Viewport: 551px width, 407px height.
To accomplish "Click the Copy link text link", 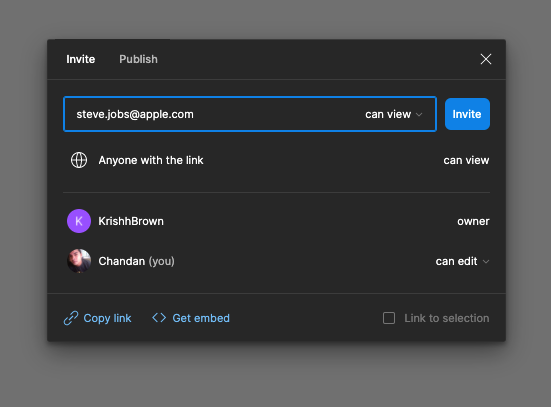I will pos(107,318).
